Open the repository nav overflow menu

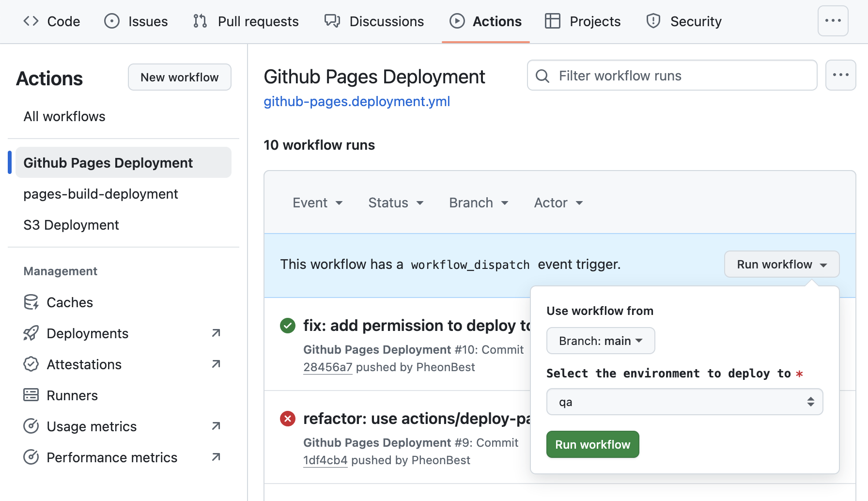point(833,21)
